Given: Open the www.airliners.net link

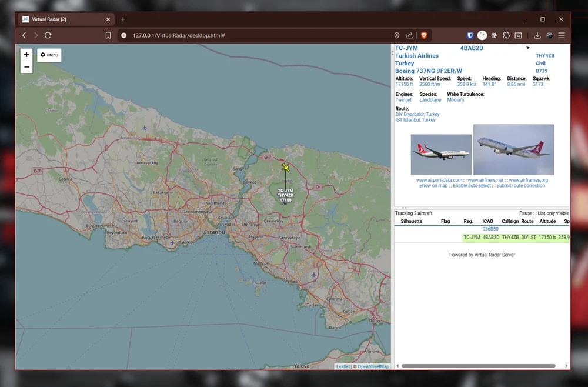Looking at the screenshot, I should pos(485,180).
